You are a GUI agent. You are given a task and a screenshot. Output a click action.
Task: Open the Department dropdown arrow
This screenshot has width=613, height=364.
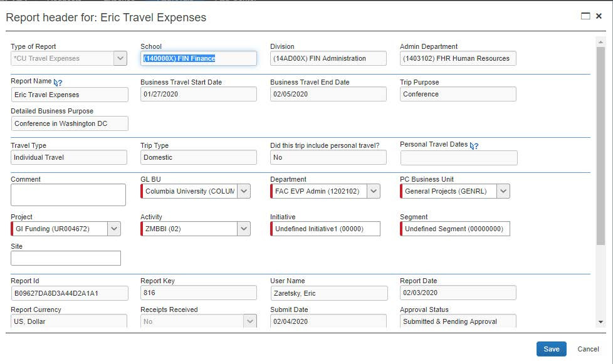coord(374,191)
